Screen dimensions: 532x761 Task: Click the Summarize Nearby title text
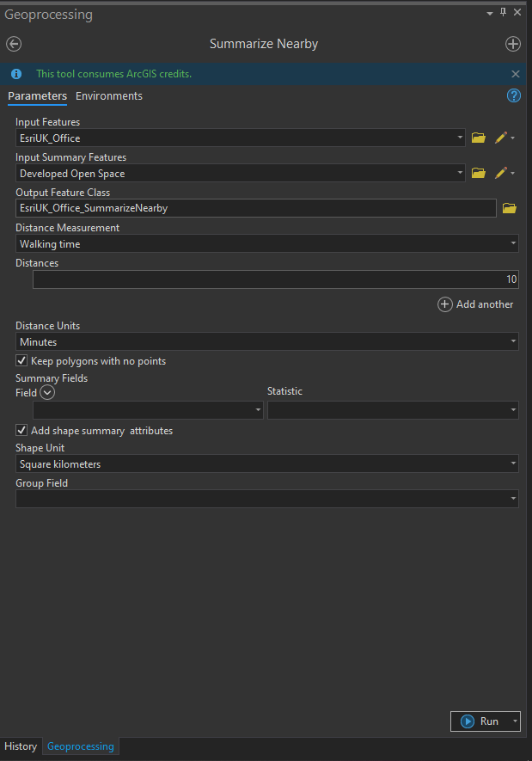coord(264,44)
